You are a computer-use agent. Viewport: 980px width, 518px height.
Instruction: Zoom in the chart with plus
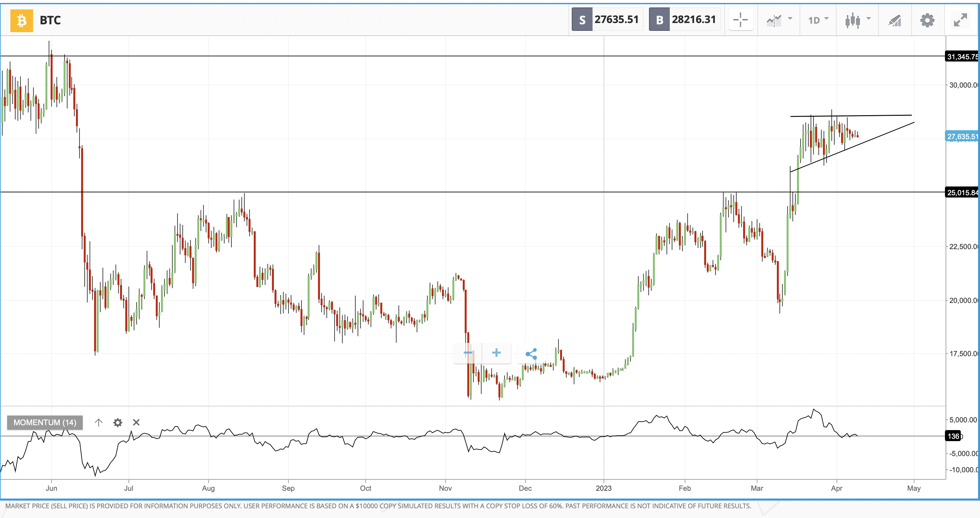pos(496,353)
